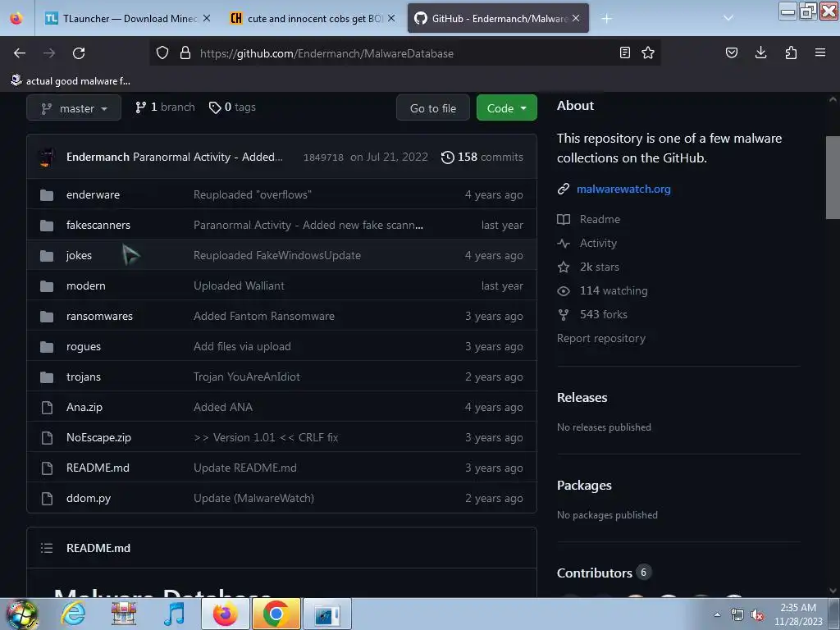Close the TLauncher tab
Viewport: 840px width, 630px height.
coord(207,18)
